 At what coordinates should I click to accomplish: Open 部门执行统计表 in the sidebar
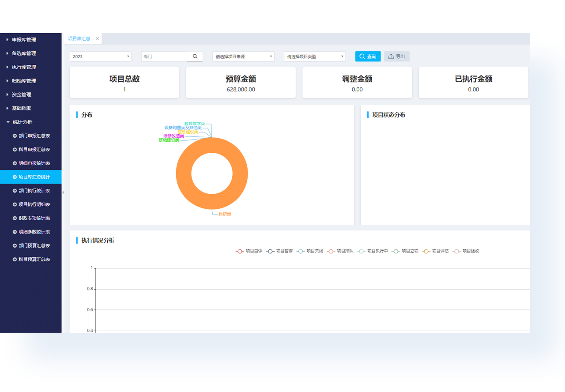pyautogui.click(x=34, y=191)
